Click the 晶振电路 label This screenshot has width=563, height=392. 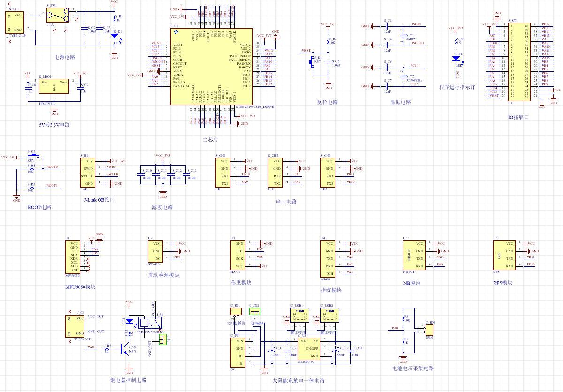coord(400,102)
